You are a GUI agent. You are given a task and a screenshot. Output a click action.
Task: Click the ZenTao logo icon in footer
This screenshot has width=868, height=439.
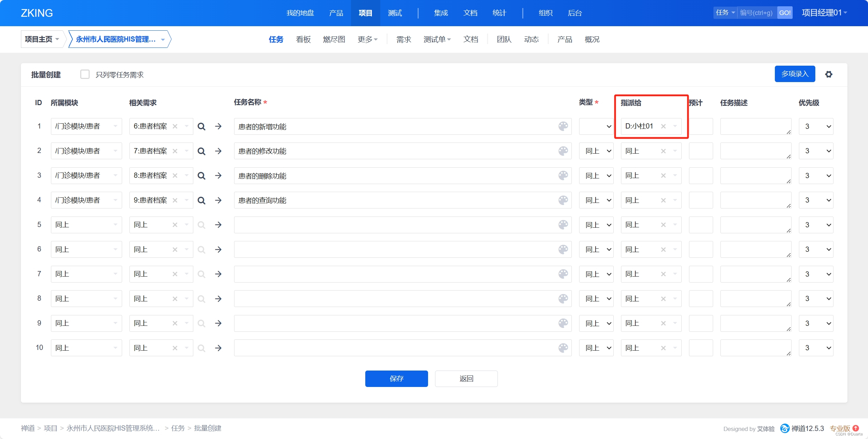[x=785, y=428]
